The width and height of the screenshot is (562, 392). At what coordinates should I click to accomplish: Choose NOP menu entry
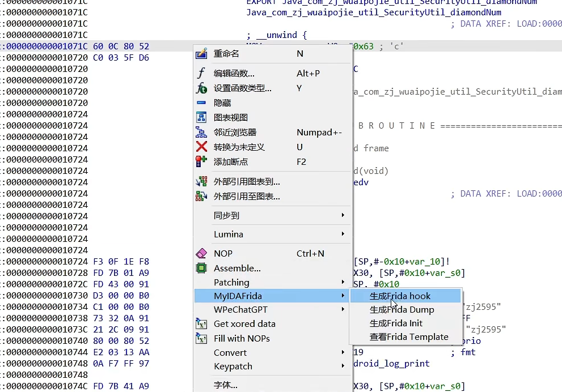[x=272, y=253]
